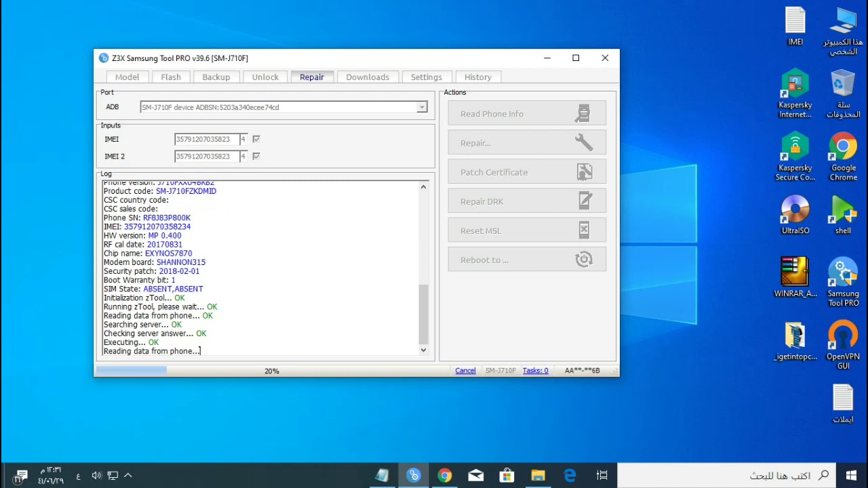Click the IMEI check digit field
Viewport: 868px width, 488px height.
pyautogui.click(x=243, y=139)
